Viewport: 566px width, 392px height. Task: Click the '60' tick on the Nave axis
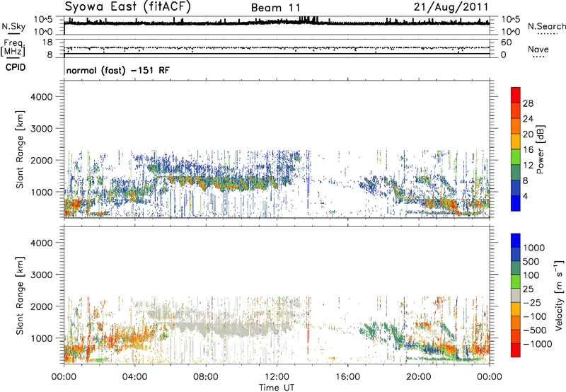(x=506, y=42)
